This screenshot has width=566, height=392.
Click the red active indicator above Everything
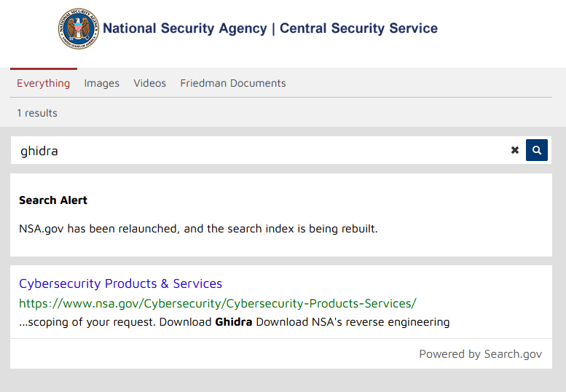coord(44,68)
